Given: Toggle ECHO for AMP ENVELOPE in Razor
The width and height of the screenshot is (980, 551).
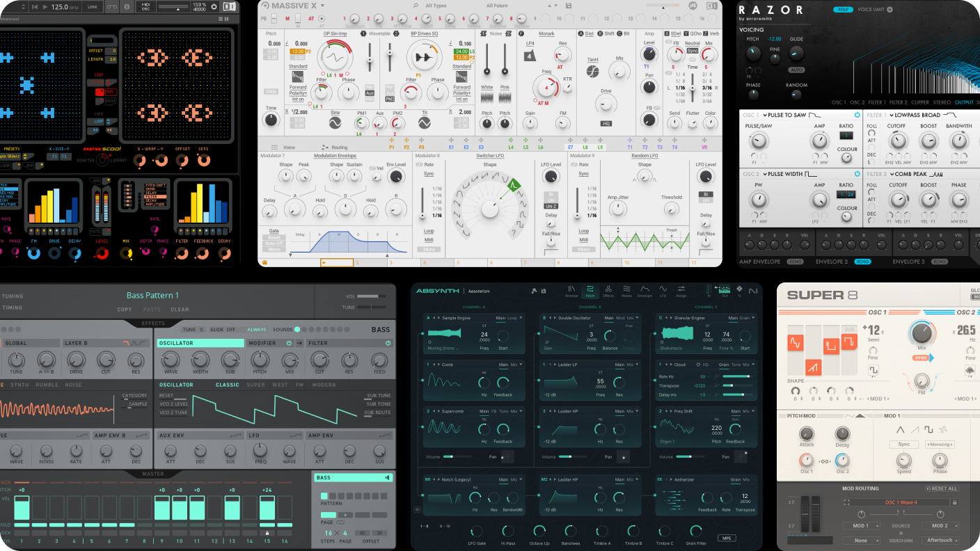Looking at the screenshot, I should (794, 262).
